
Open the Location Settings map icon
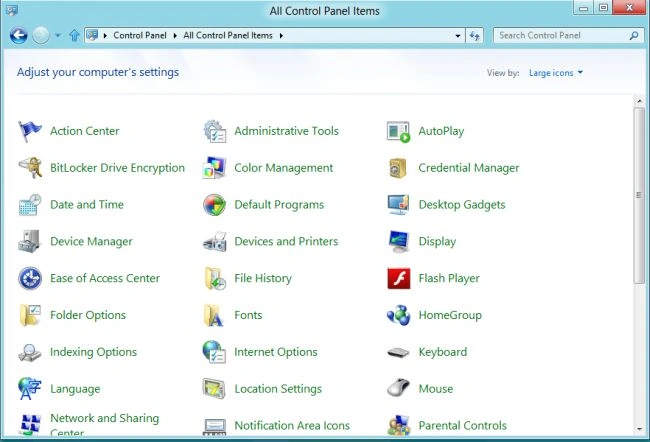coord(214,389)
